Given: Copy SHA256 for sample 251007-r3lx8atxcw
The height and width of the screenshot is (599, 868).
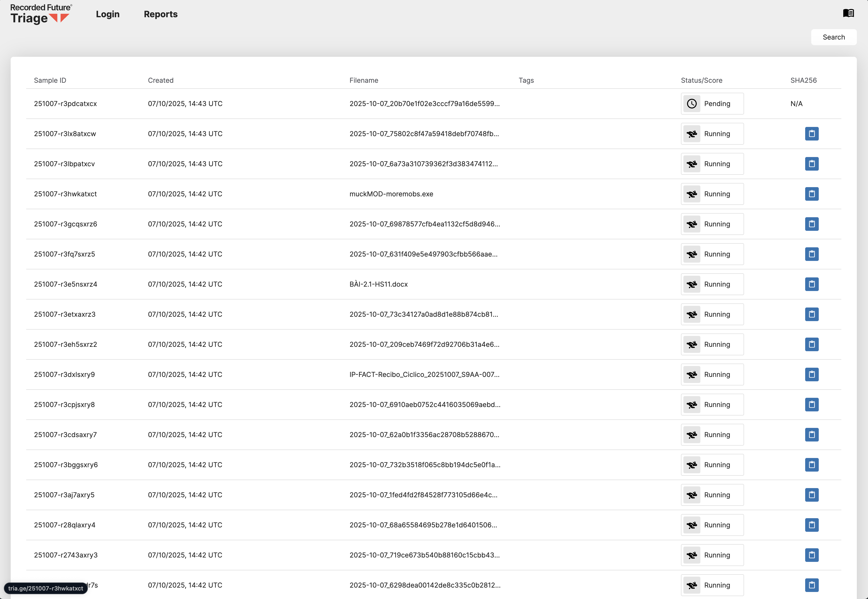Looking at the screenshot, I should 811,134.
